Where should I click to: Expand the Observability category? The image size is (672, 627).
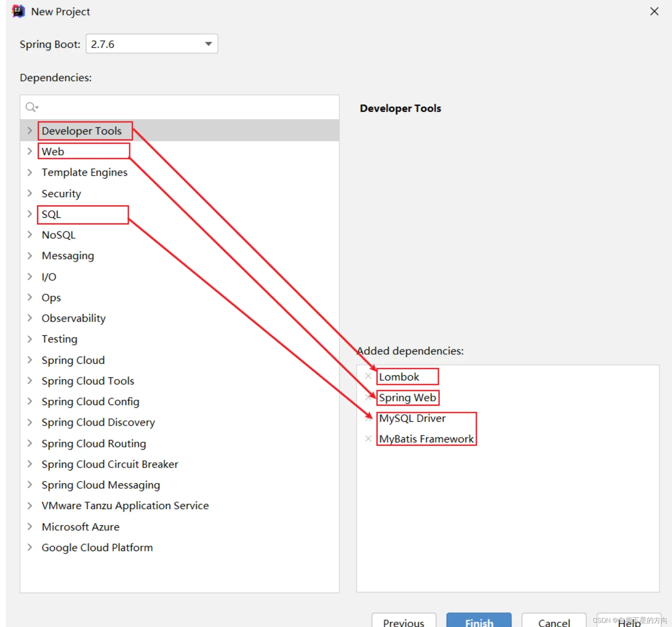point(30,318)
